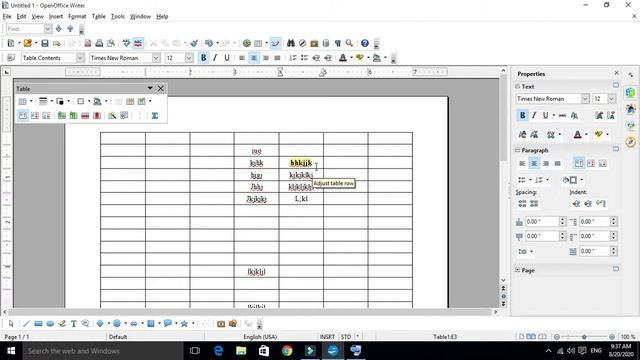
Task: Open the Find field dropdown arrow
Action: 48,29
